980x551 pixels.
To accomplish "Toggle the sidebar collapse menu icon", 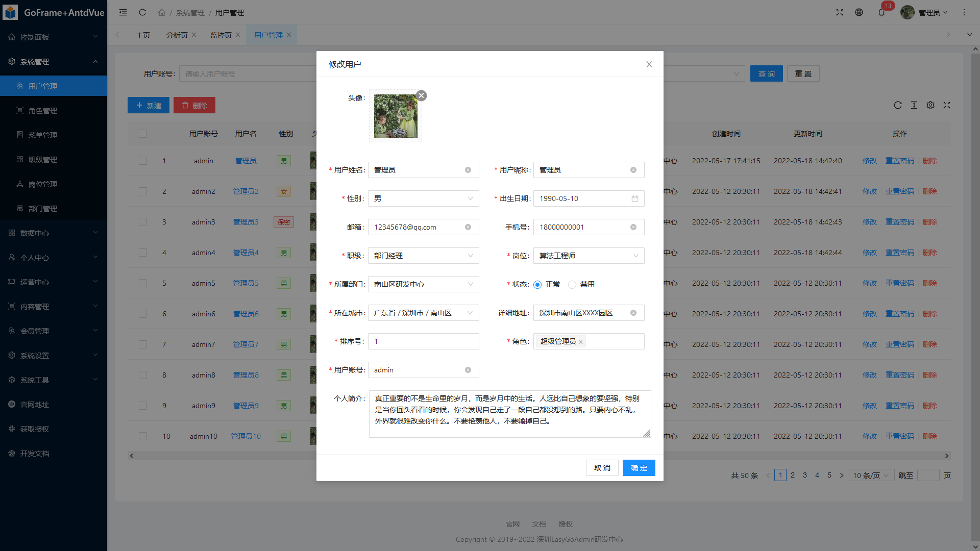I will coord(123,12).
